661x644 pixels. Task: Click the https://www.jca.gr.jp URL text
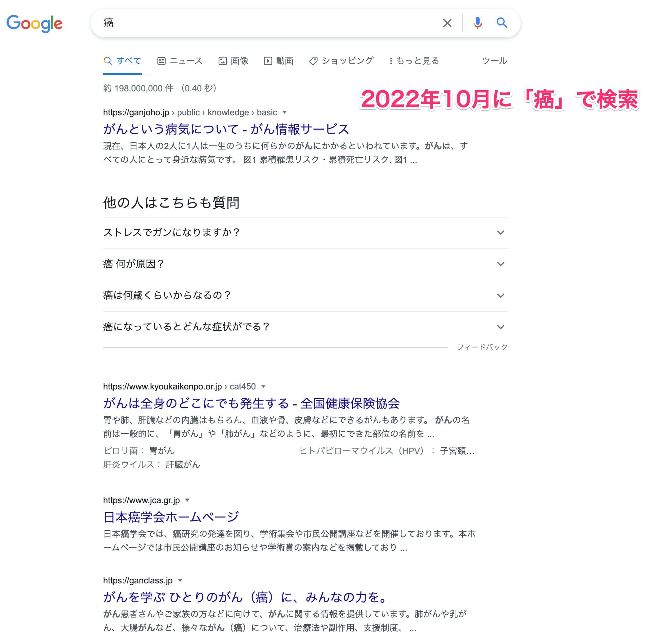142,500
